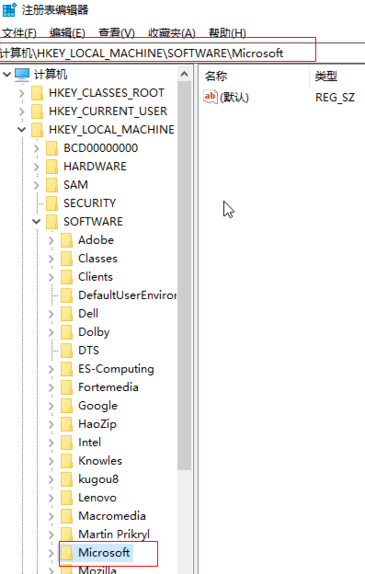
Task: Click the HKEY_CLASSES_ROOT folder icon
Action: [37, 93]
